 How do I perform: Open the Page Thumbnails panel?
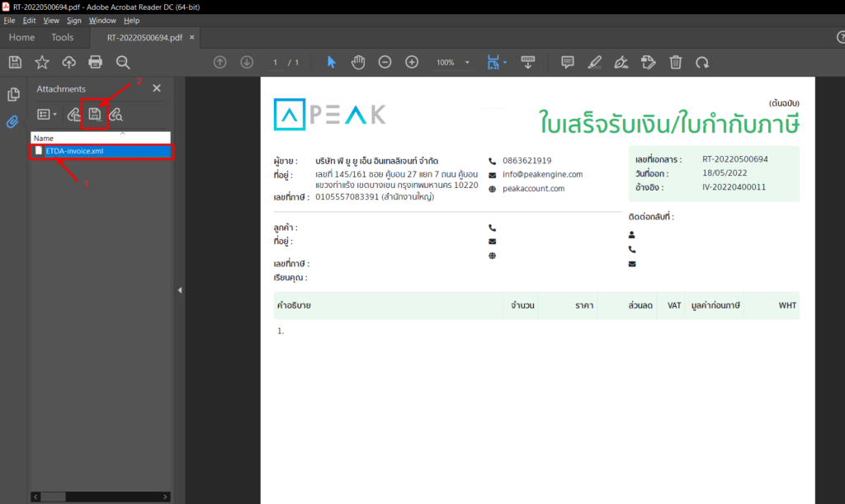[x=11, y=93]
